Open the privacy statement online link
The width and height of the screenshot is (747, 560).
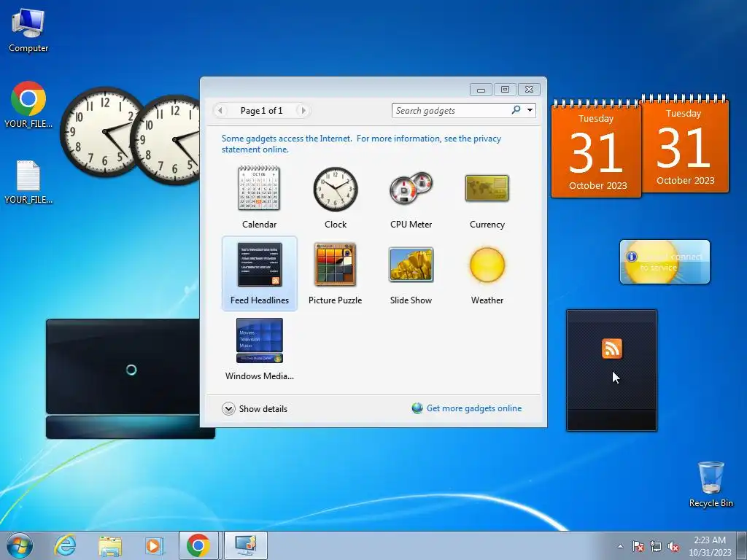tap(361, 144)
